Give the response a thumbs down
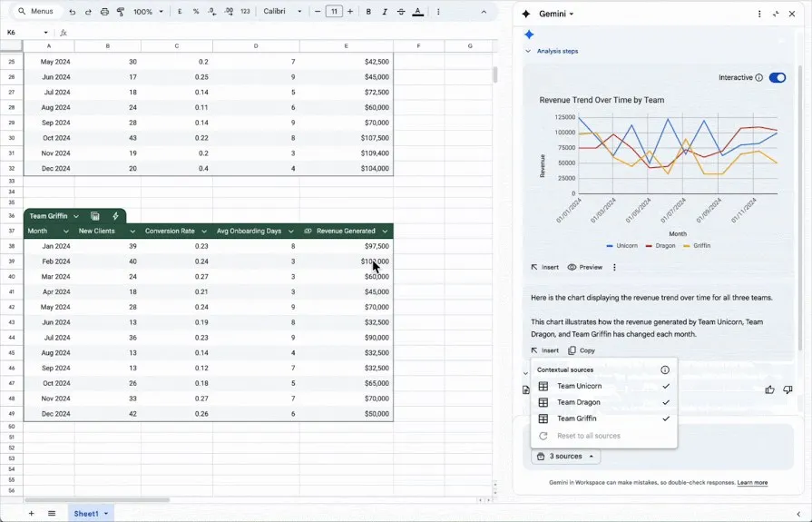The height and width of the screenshot is (522, 812). tap(788, 389)
